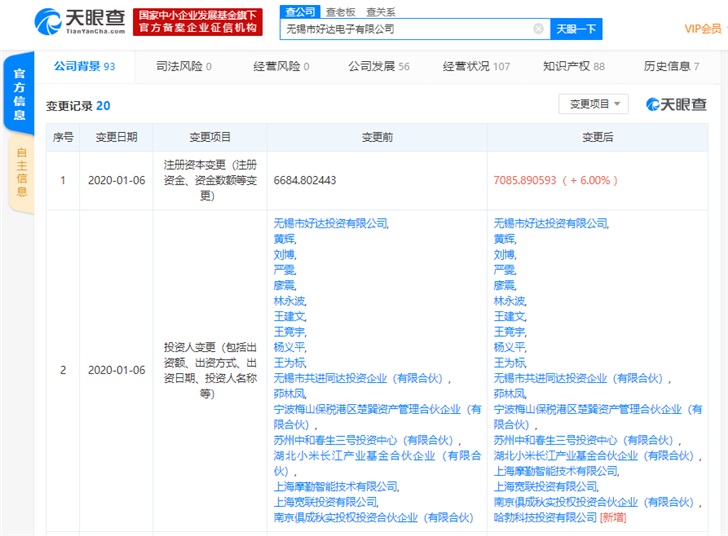Image resolution: width=728 pixels, height=536 pixels.
Task: Select the 自主信息 side tab
Action: 21,171
